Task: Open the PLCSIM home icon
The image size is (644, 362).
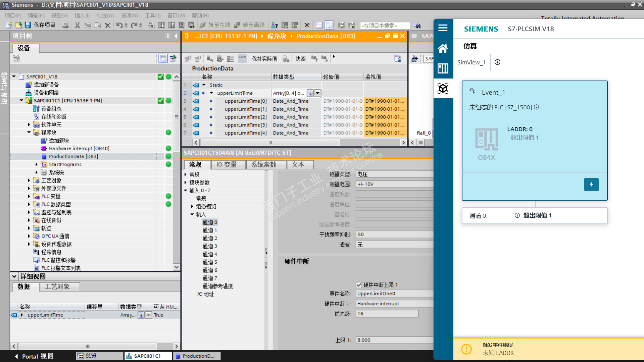Action: tap(443, 49)
